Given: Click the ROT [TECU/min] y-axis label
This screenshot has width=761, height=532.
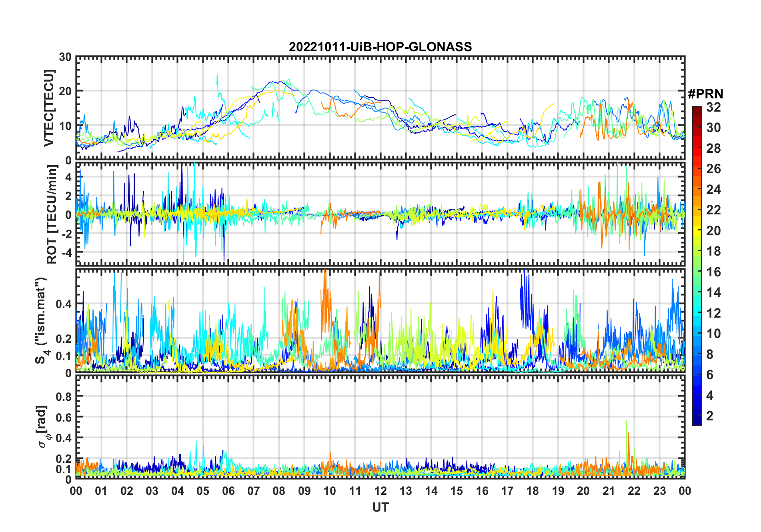Looking at the screenshot, I should [52, 214].
